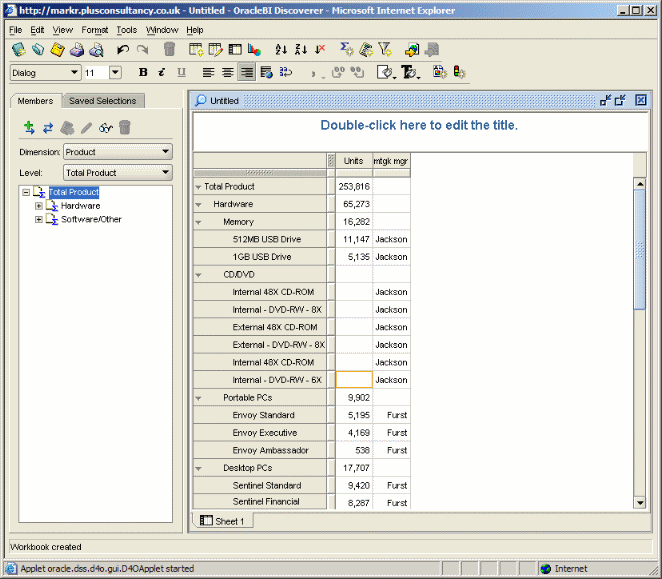Click the wrap text arrows icon

286,72
